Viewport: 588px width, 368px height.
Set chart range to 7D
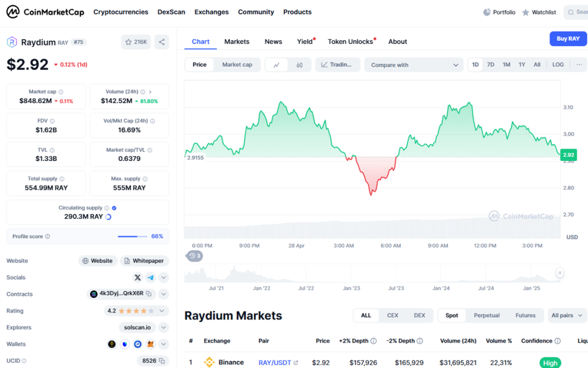490,64
